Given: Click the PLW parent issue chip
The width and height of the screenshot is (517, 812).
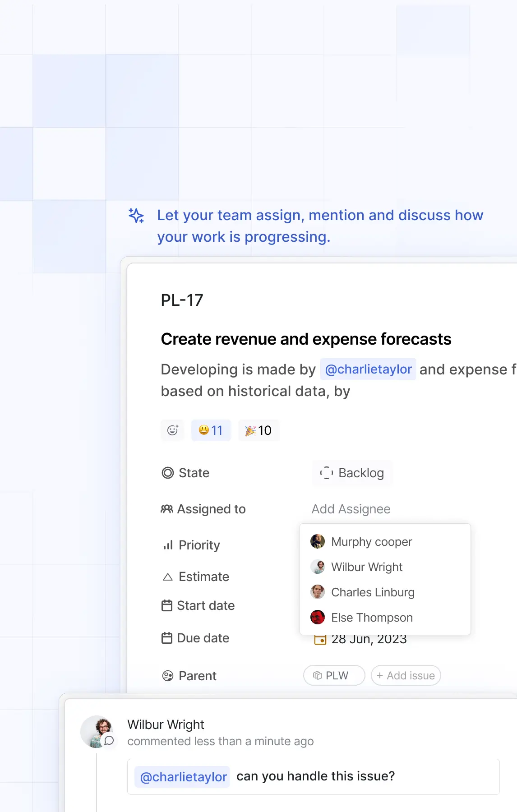Looking at the screenshot, I should click(x=334, y=675).
